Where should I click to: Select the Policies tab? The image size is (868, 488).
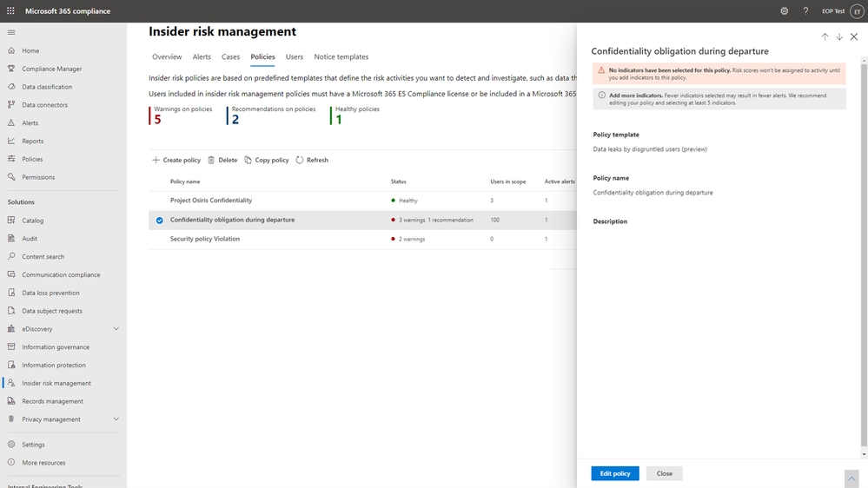click(x=262, y=57)
